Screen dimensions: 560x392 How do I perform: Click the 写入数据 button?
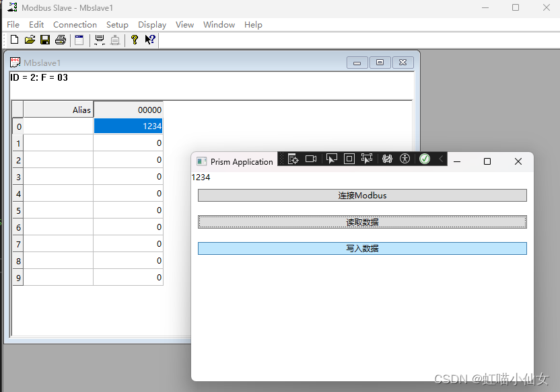362,248
